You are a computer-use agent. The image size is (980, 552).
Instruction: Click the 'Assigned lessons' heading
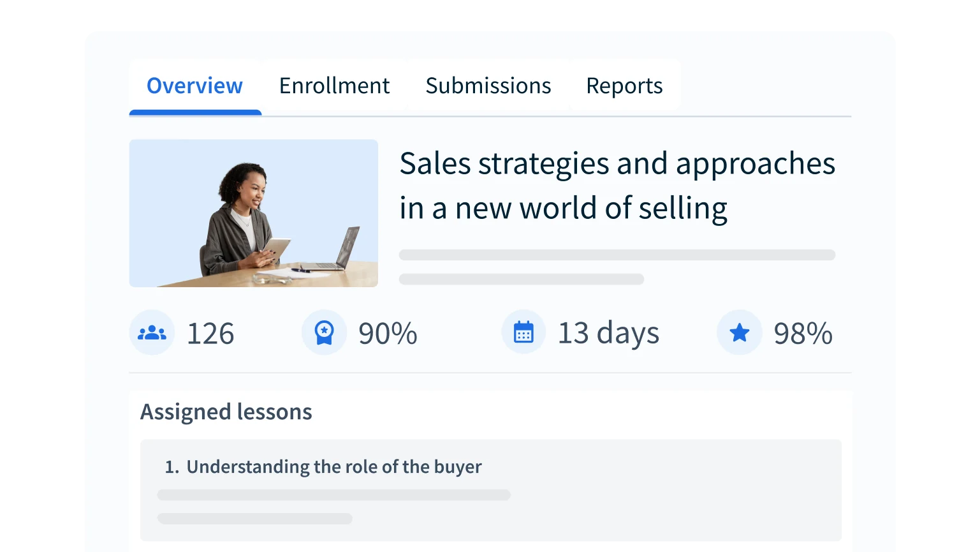point(226,412)
